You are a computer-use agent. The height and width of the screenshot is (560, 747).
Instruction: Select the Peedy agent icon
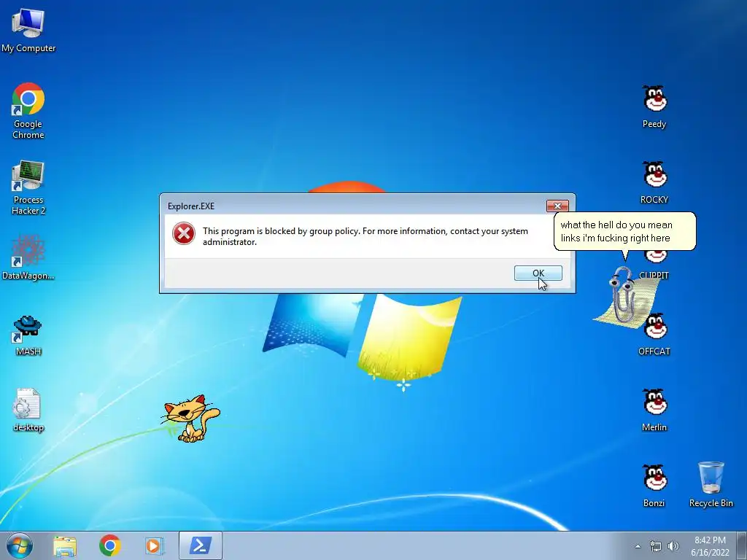(654, 106)
